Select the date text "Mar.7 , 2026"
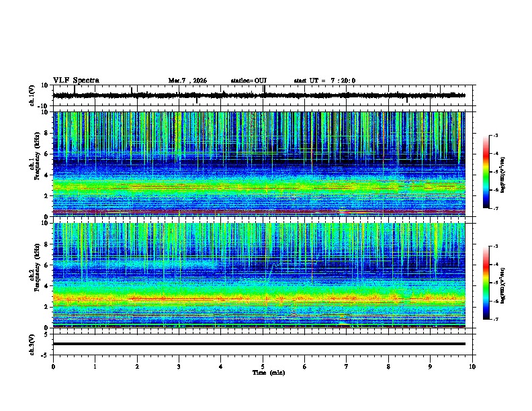 click(187, 81)
